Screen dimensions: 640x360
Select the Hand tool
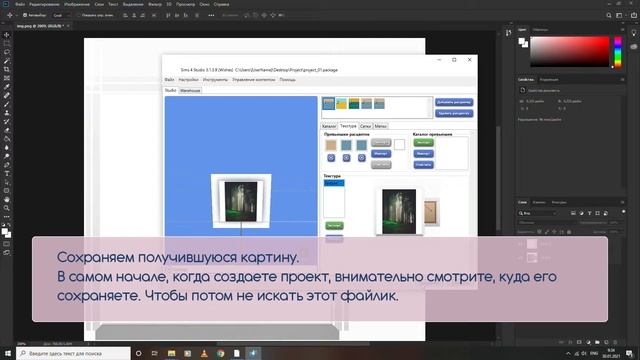coord(7,200)
